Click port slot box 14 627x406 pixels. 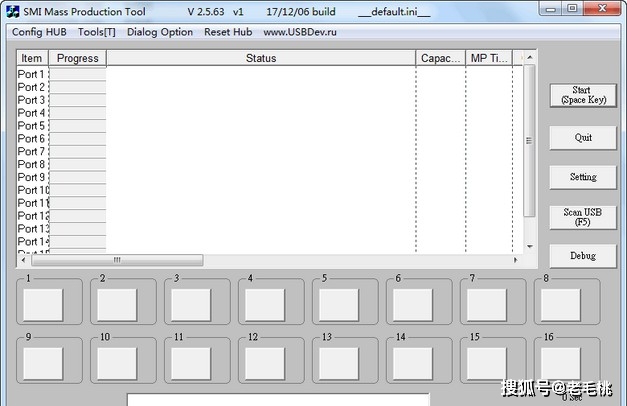tap(413, 364)
